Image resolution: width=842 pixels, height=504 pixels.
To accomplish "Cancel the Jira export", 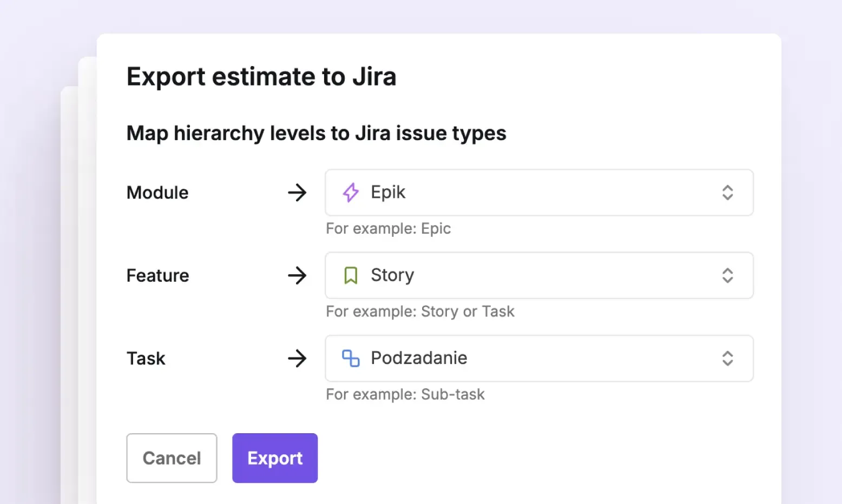I will 172,458.
